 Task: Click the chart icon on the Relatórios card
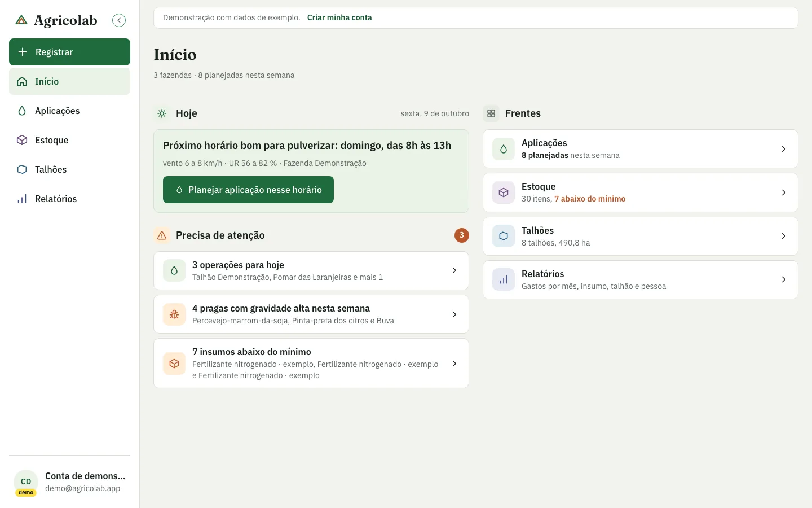tap(504, 279)
